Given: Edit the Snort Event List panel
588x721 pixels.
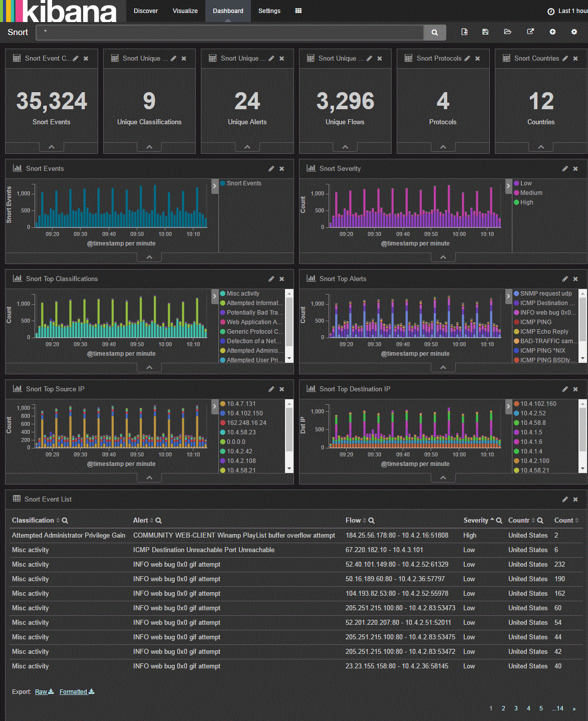Looking at the screenshot, I should 565,500.
